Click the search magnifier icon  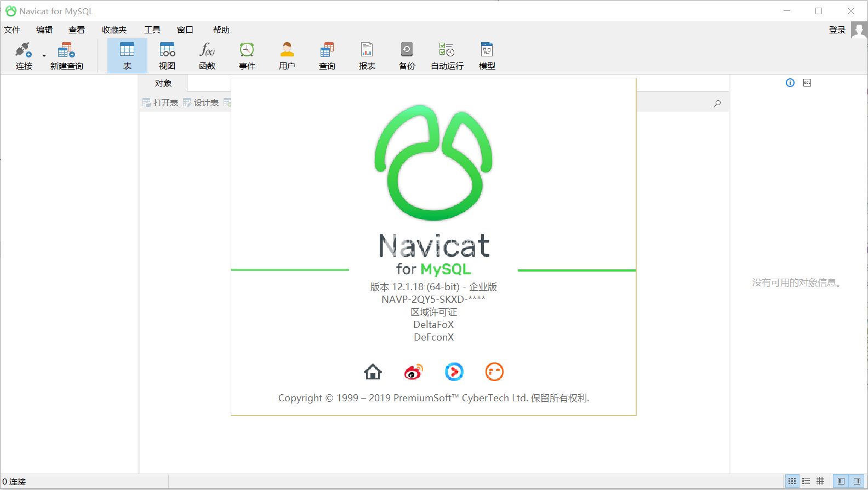click(717, 103)
